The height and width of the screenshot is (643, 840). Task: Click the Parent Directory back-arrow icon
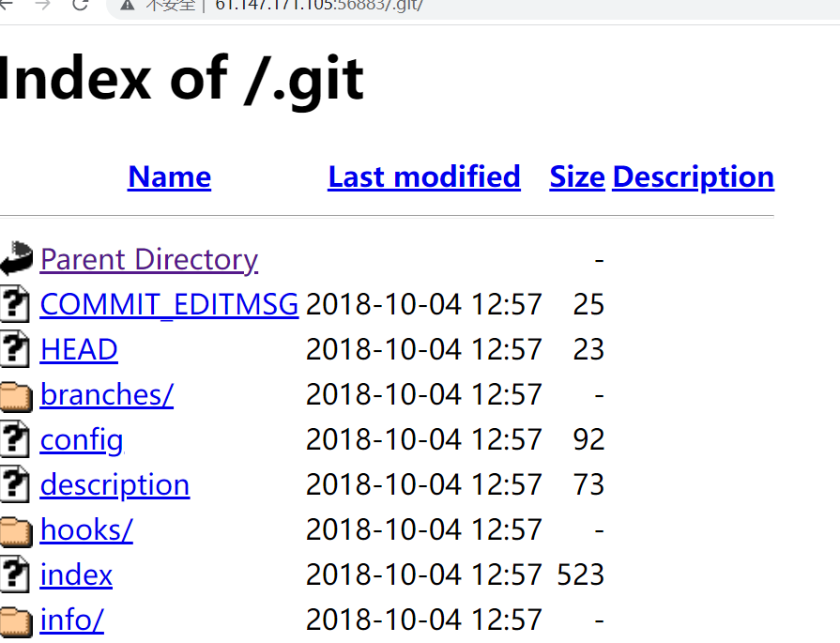(x=16, y=258)
